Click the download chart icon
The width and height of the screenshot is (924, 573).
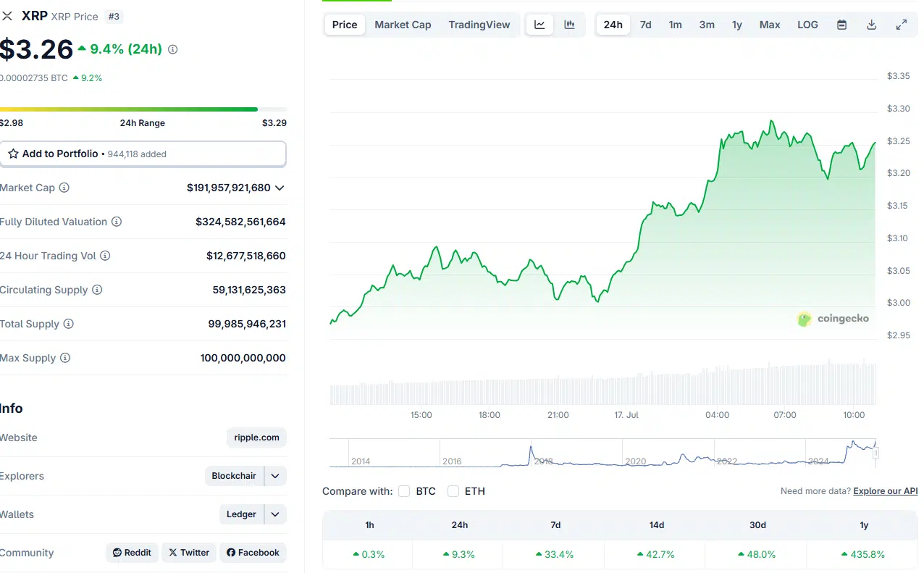pos(871,24)
